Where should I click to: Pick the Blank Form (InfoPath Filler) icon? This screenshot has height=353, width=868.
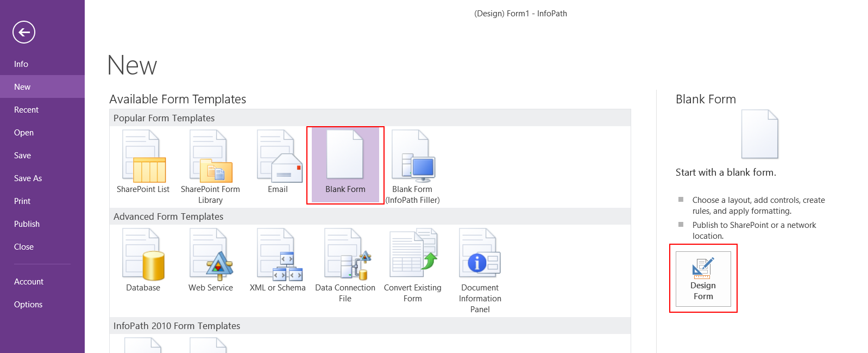point(413,156)
